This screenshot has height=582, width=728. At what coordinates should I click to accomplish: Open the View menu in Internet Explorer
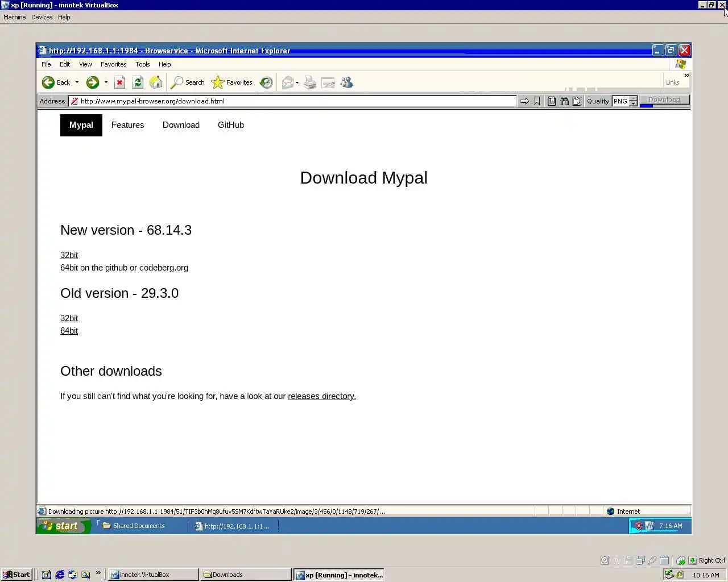[85, 64]
